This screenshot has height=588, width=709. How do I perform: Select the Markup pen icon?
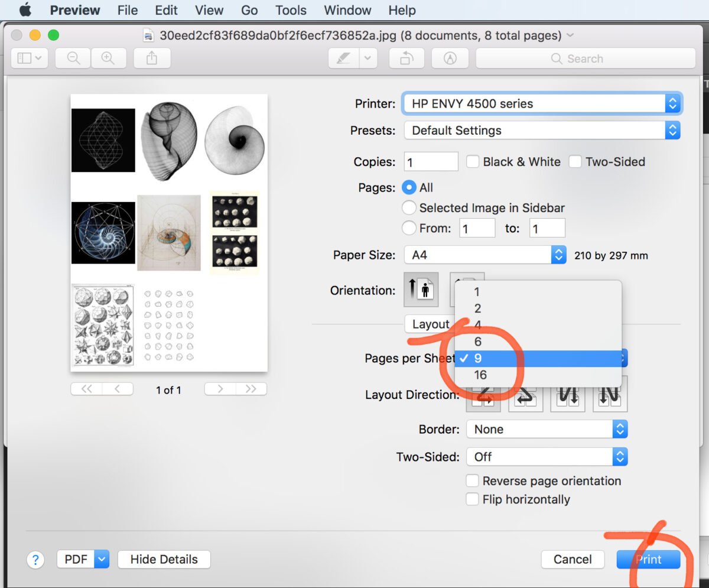click(343, 58)
